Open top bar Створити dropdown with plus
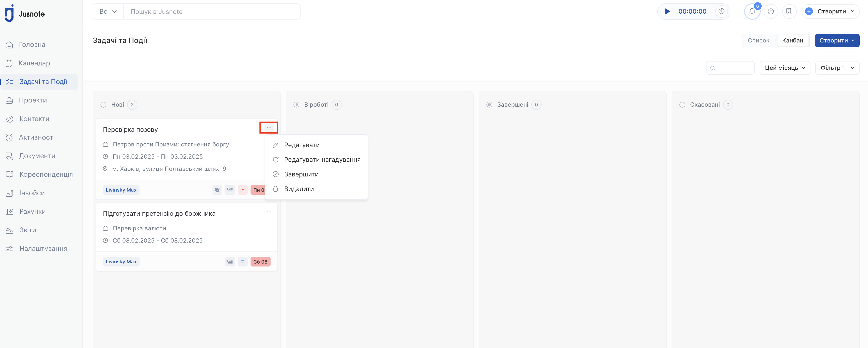 point(830,11)
